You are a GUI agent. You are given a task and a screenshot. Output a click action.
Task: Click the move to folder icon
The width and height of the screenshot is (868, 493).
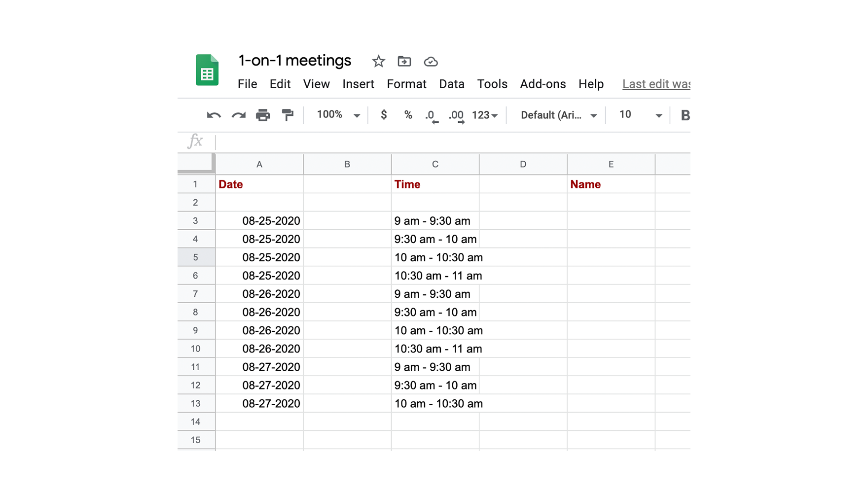(x=404, y=62)
